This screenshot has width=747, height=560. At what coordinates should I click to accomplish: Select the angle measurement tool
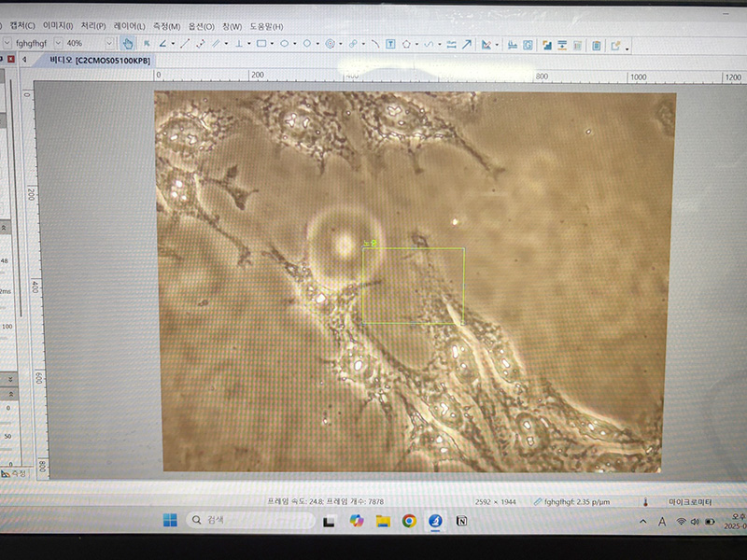(162, 44)
